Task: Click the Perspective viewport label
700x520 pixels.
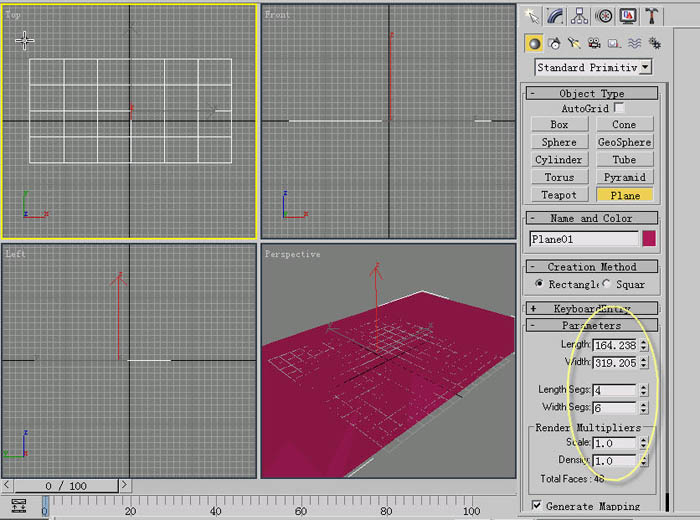Action: pos(292,254)
